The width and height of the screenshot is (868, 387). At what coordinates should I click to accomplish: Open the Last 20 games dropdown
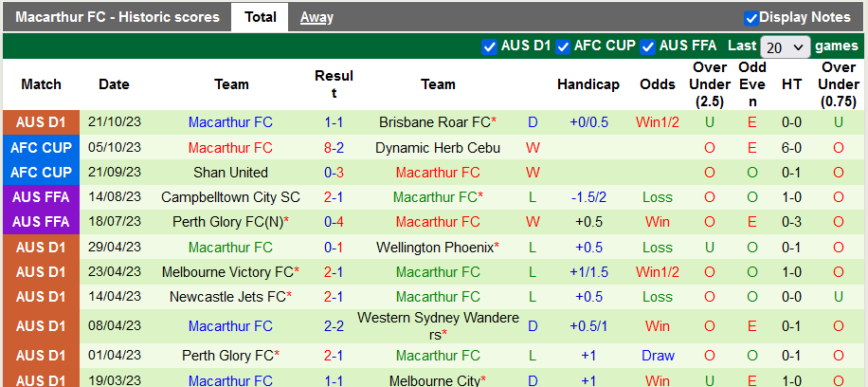point(786,46)
